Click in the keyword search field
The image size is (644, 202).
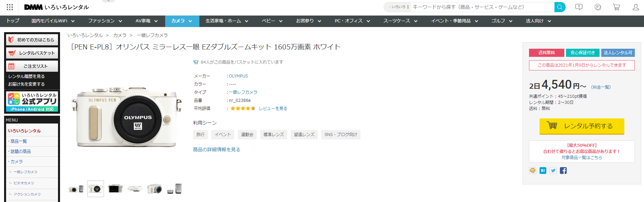tap(482, 7)
